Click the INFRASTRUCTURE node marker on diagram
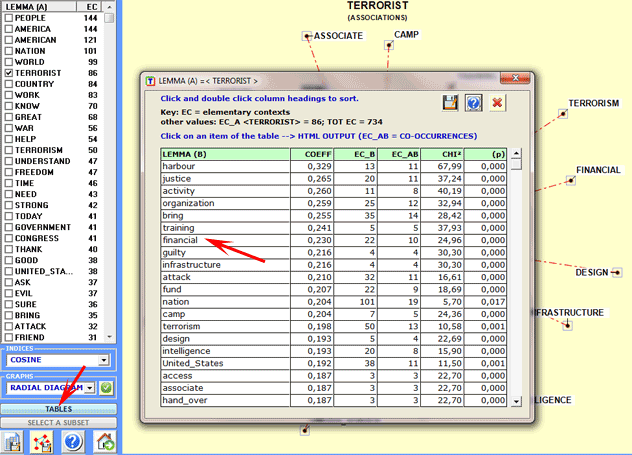This screenshot has height=455, width=632. click(568, 325)
